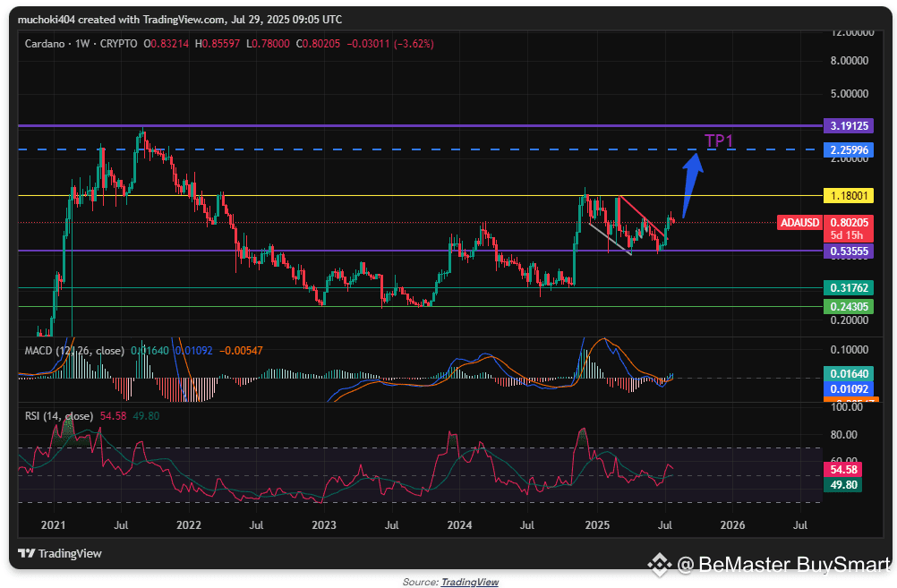Click the 0.01092 blue MACD axis label
The width and height of the screenshot is (897, 588).
[x=849, y=389]
